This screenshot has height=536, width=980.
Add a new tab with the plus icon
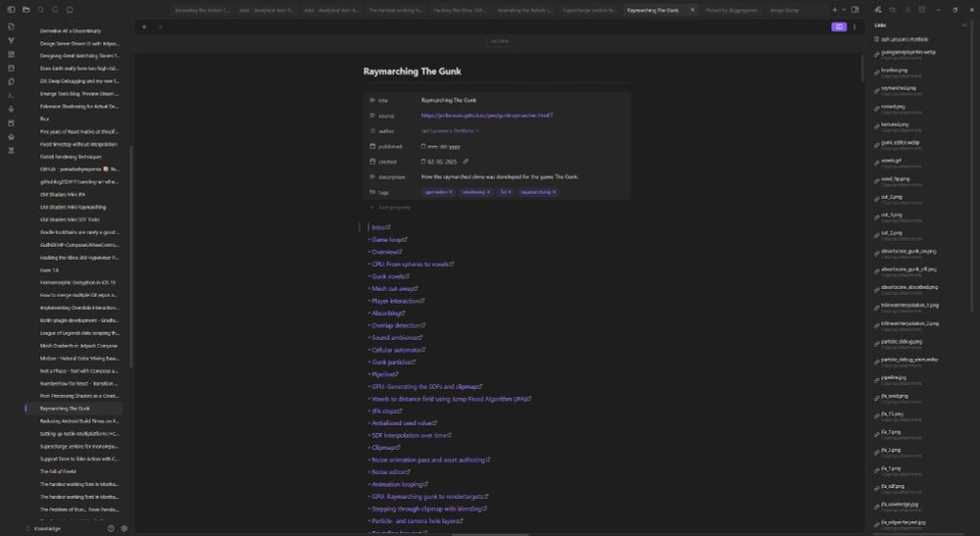[834, 10]
